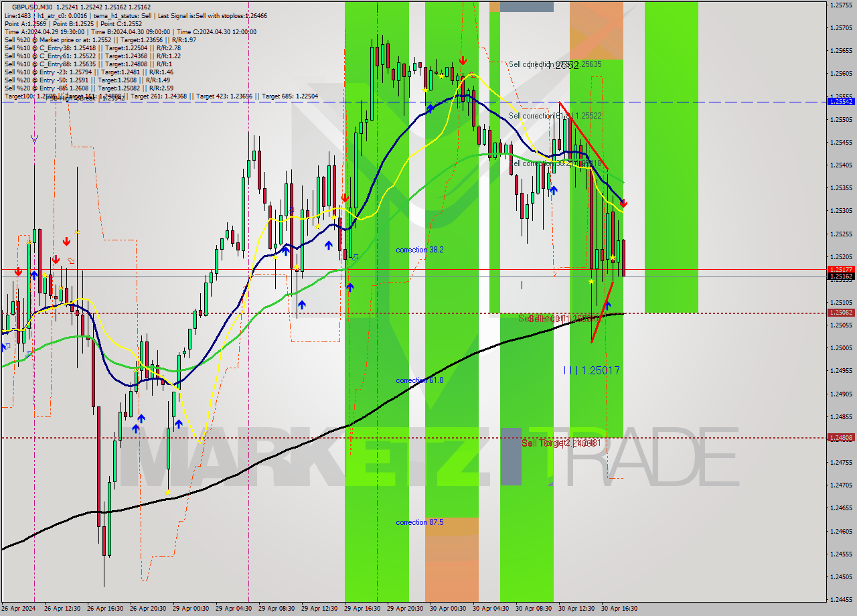Click the 'correction 61.8' Fibonacci label
Image resolution: width=857 pixels, height=616 pixels.
pyautogui.click(x=419, y=380)
